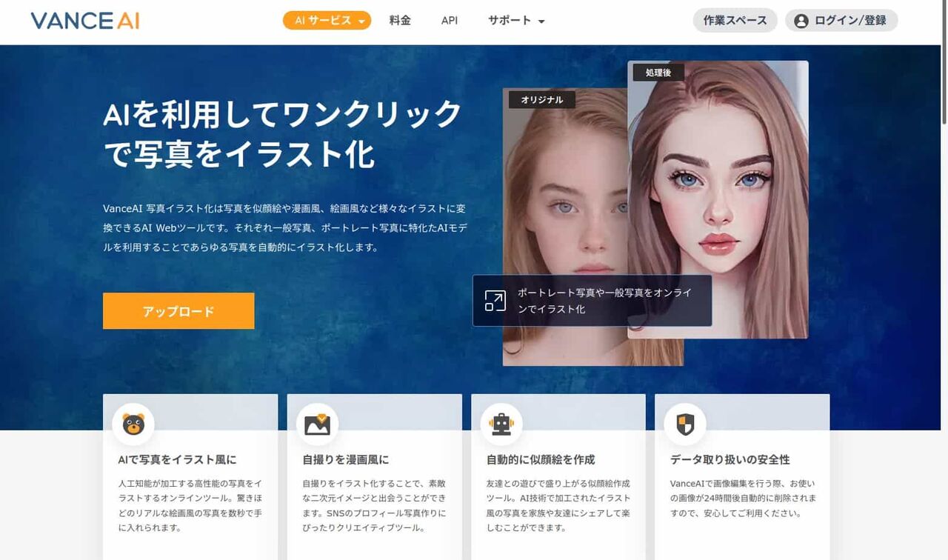The height and width of the screenshot is (560, 948).
Task: Open the 料金 page from the navigation
Action: 400,21
